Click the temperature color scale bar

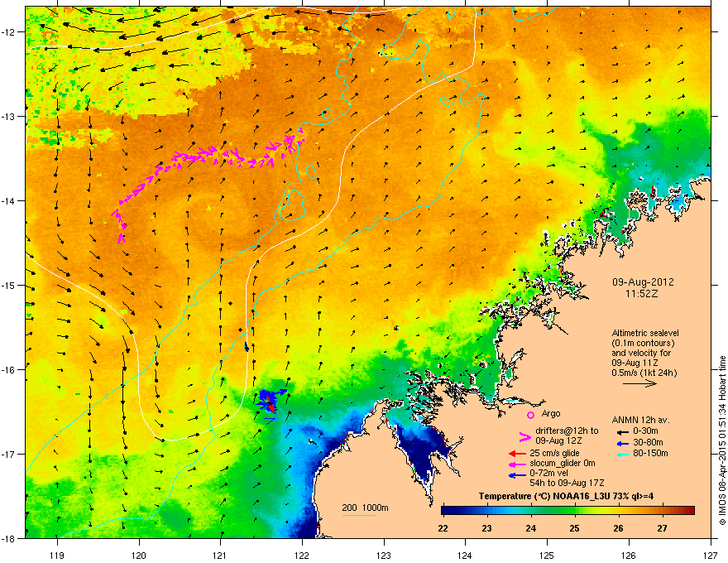click(x=568, y=510)
